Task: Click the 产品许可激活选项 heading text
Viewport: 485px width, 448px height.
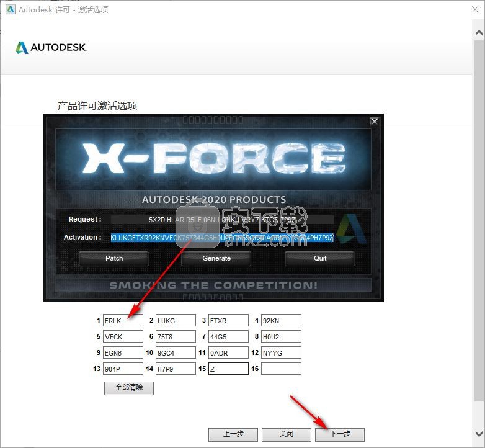Action: pos(97,106)
